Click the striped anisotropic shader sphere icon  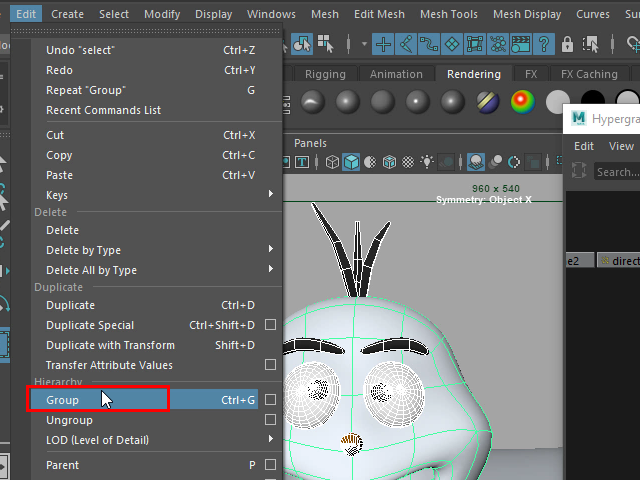487,101
